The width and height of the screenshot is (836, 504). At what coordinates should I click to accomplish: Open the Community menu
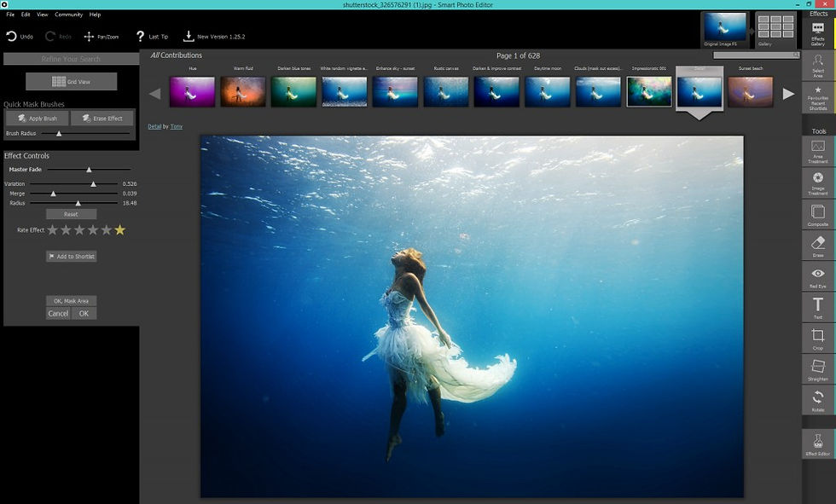tap(69, 14)
